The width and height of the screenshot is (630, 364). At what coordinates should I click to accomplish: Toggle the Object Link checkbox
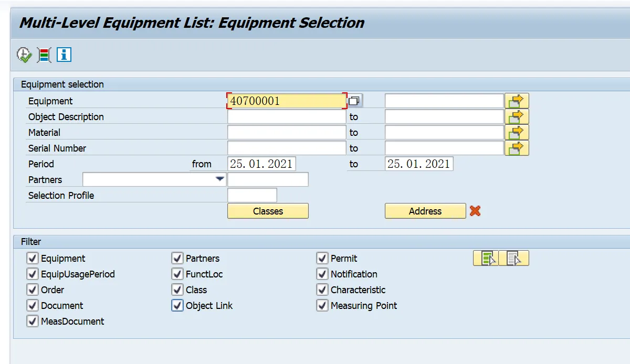(177, 305)
